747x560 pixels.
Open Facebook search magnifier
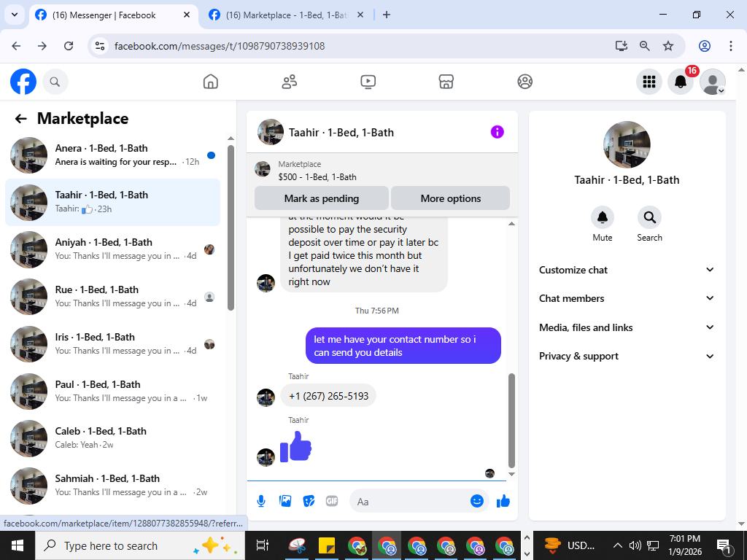[x=55, y=82]
